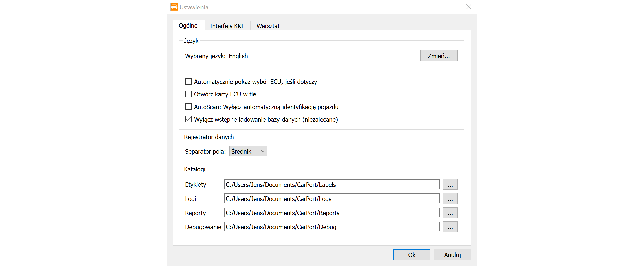Browse for Etykiety folder with ... button
Screen dimensions: 644x266
click(450, 184)
